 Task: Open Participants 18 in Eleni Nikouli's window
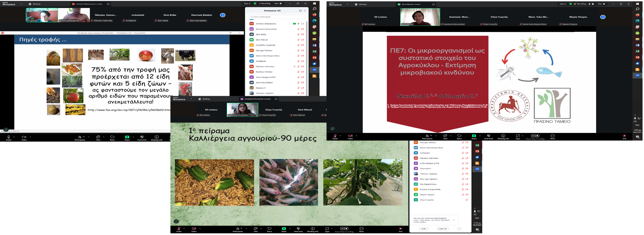point(427,137)
